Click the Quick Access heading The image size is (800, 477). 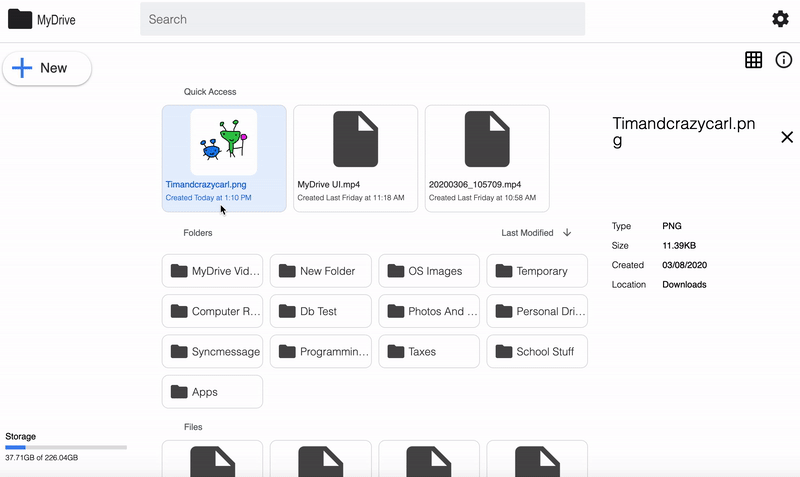coord(210,92)
